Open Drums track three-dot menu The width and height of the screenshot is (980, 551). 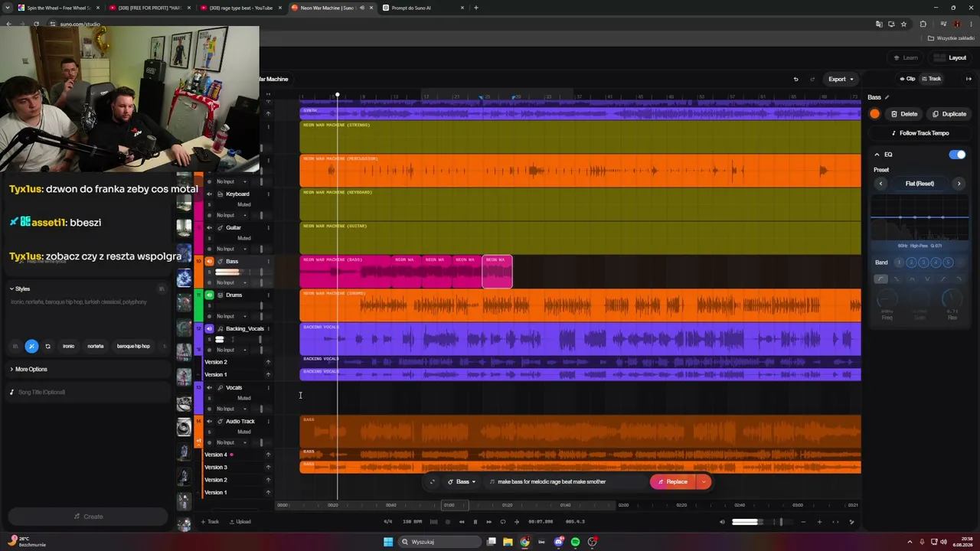(x=268, y=295)
